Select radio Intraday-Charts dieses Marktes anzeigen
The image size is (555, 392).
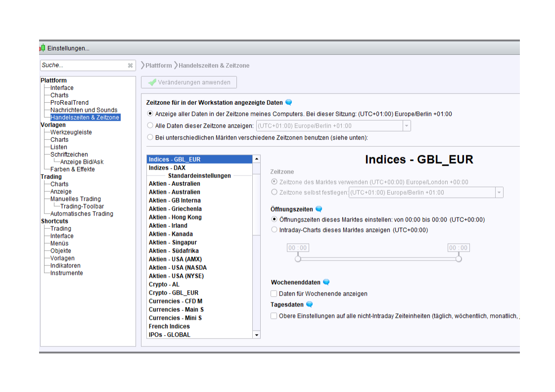point(274,229)
